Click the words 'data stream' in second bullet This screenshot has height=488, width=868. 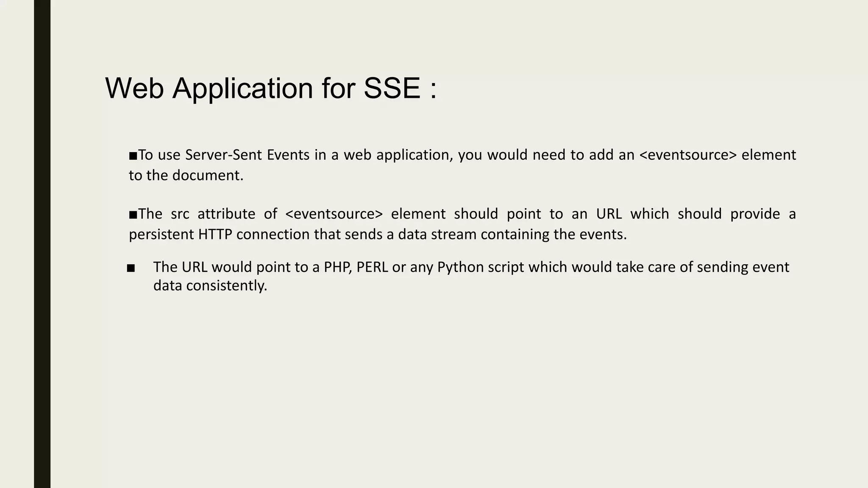(x=437, y=234)
